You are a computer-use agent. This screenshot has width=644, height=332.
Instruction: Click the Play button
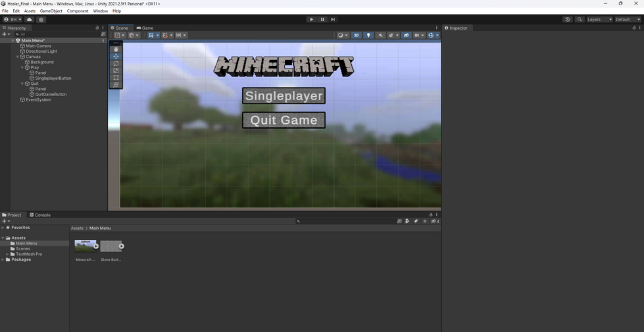(311, 19)
